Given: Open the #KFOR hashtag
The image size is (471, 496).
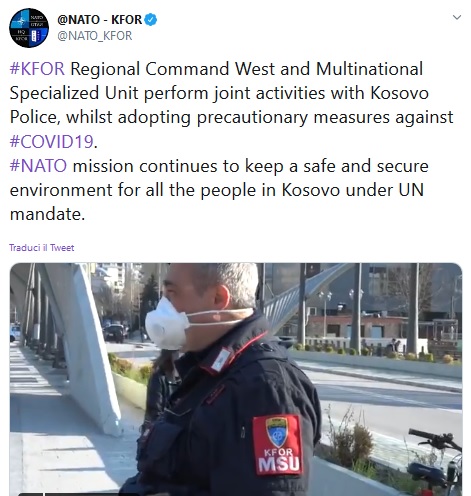Looking at the screenshot, I should 37,69.
